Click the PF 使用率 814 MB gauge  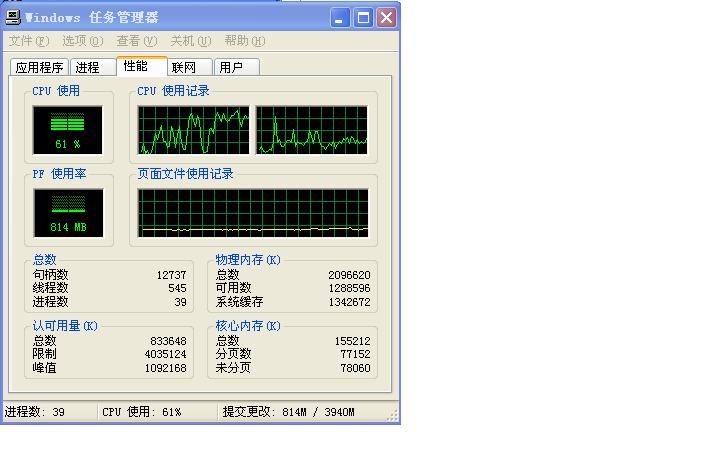(68, 213)
